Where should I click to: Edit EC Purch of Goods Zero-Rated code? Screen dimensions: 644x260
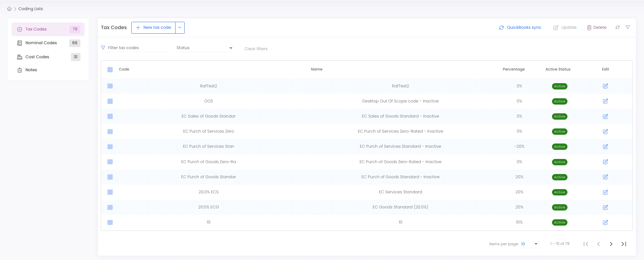pyautogui.click(x=605, y=162)
